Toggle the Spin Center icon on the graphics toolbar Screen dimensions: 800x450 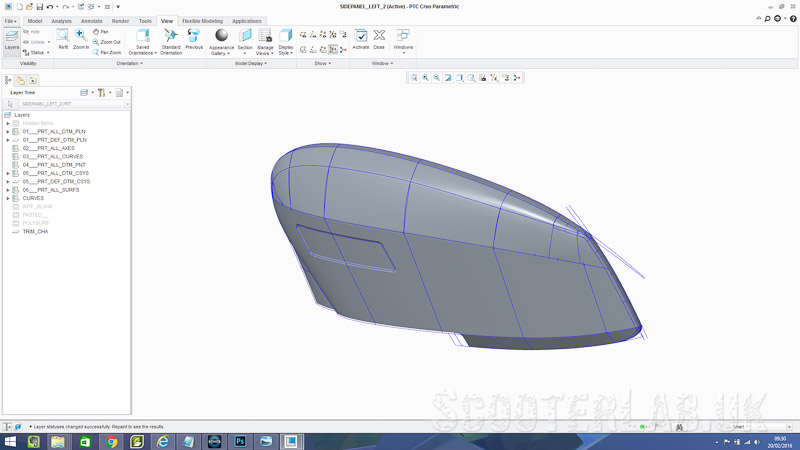pyautogui.click(x=517, y=78)
